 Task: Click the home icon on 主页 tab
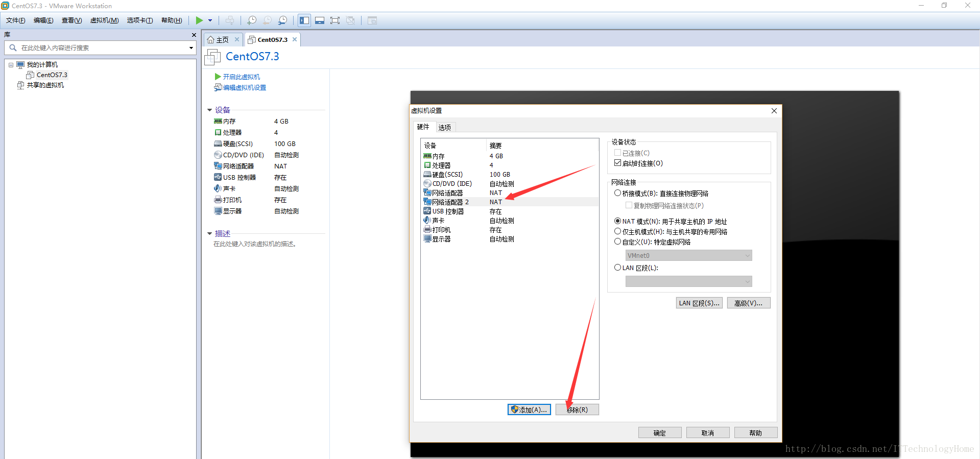pyautogui.click(x=210, y=40)
